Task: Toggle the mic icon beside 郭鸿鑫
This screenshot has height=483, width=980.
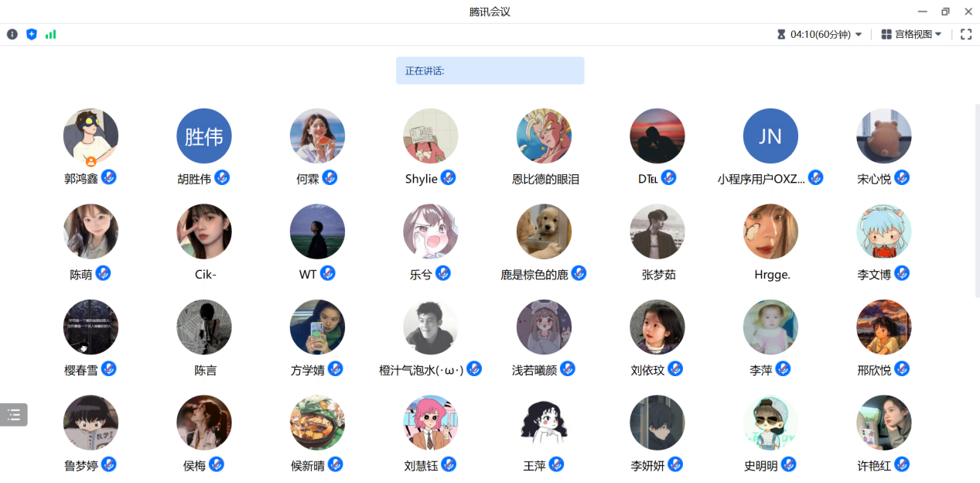Action: tap(109, 177)
